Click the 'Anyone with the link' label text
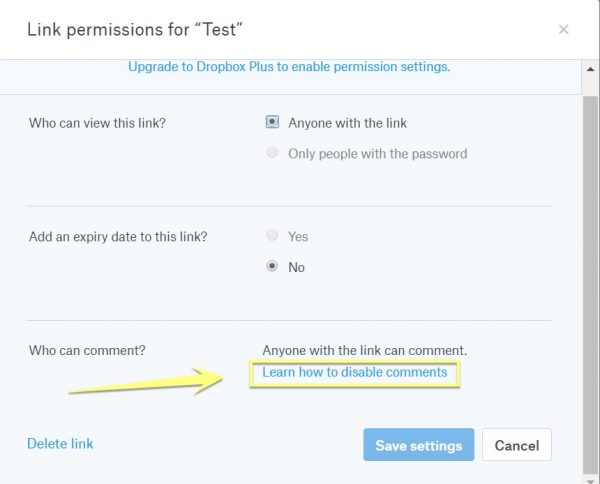This screenshot has width=600, height=484. point(347,123)
